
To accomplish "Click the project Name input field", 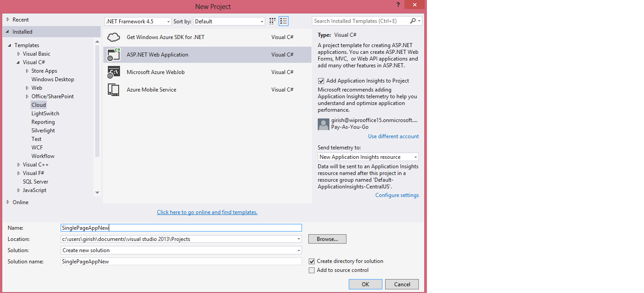I will 181,228.
